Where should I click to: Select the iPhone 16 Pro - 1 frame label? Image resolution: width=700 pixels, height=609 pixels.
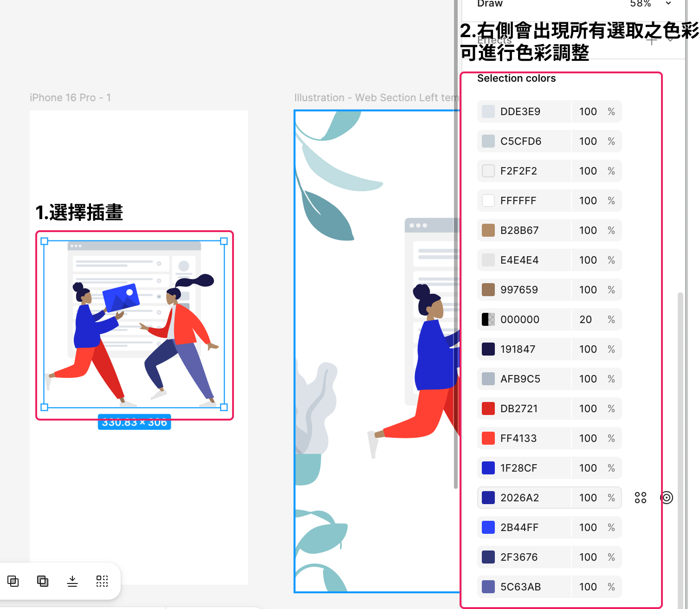pyautogui.click(x=70, y=97)
